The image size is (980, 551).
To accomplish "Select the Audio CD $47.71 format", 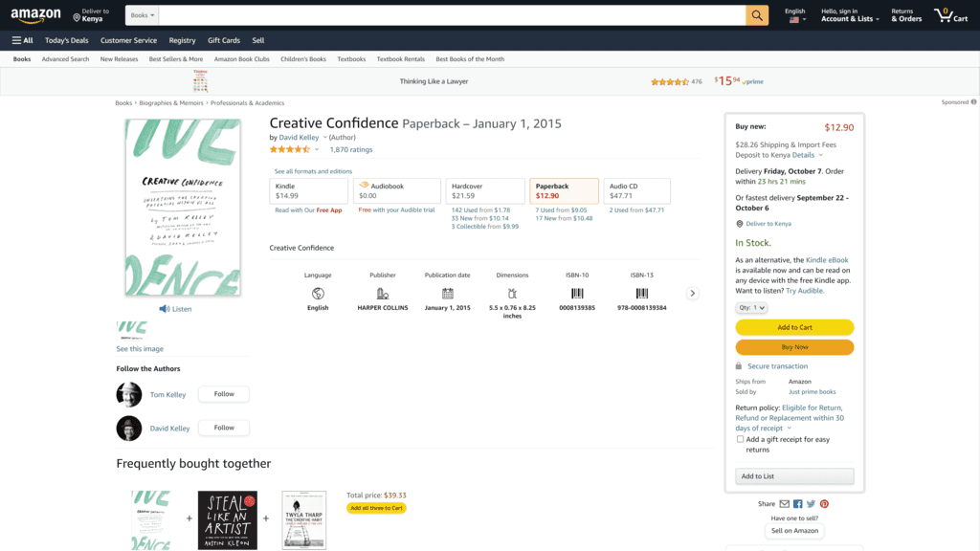I will (x=636, y=190).
